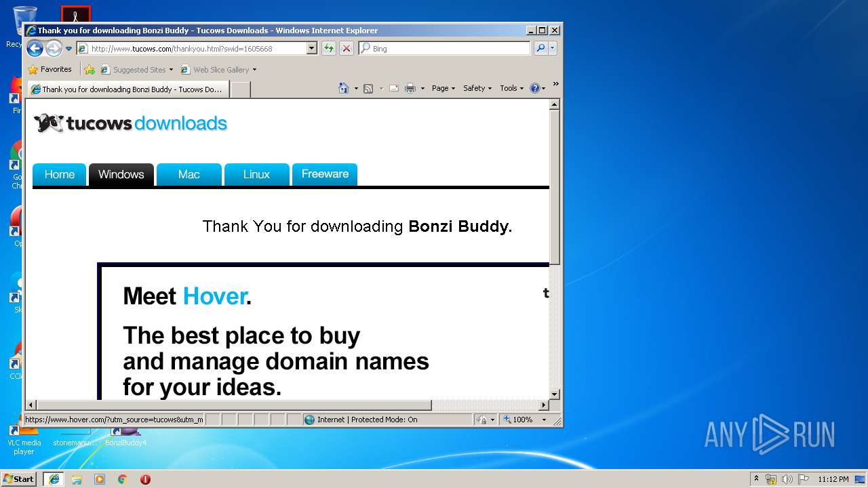This screenshot has width=868, height=488.
Task: Click the volume speaker tray icon
Action: (787, 479)
